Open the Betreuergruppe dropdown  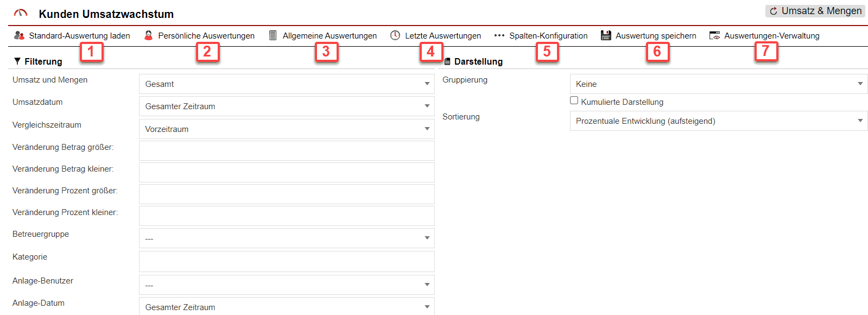point(286,238)
